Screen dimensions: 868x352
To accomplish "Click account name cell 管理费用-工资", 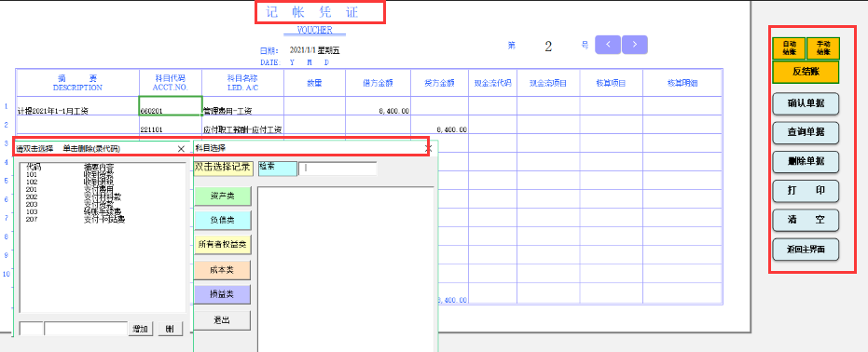I will tap(243, 106).
